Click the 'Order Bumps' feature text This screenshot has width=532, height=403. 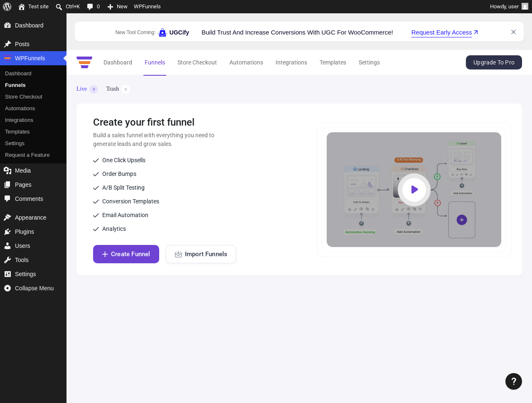[x=119, y=174]
